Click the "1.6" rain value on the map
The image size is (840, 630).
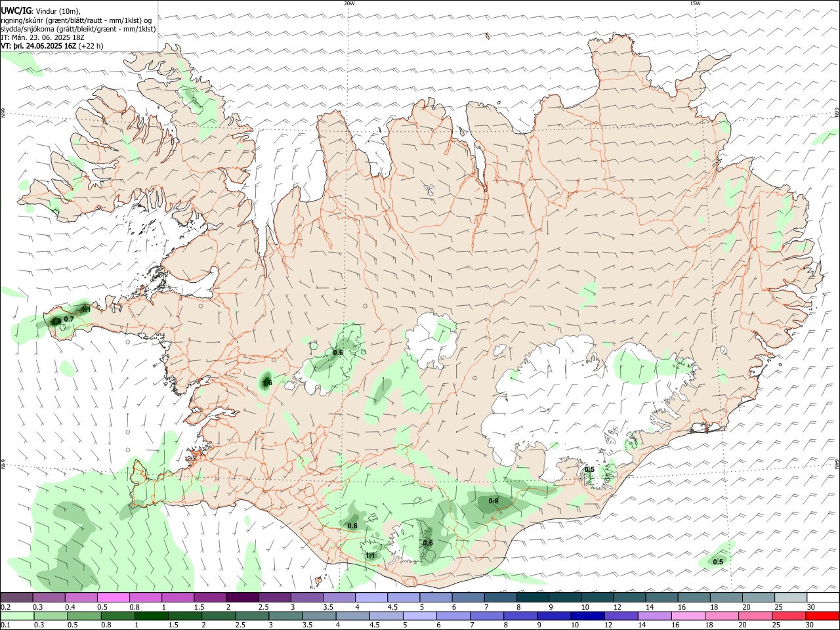click(x=266, y=383)
